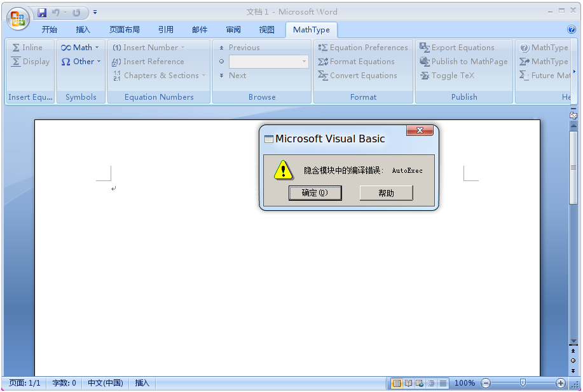This screenshot has height=392, width=583.
Task: Open MathType help item with question icon
Action: coord(544,48)
